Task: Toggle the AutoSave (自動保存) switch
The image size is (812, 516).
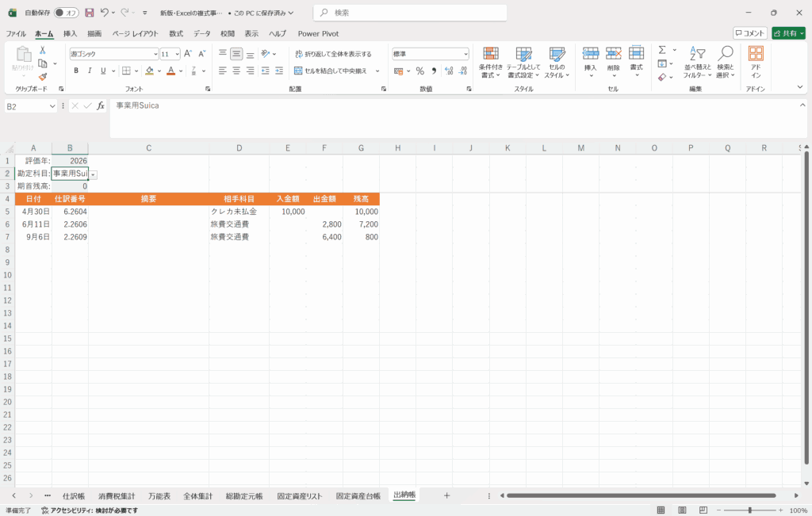Action: tap(66, 13)
